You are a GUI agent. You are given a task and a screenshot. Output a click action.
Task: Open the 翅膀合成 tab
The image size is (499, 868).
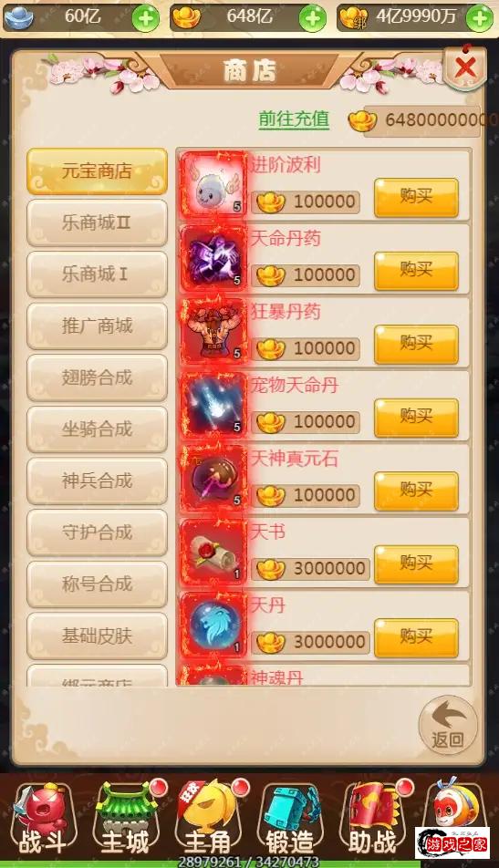click(97, 377)
